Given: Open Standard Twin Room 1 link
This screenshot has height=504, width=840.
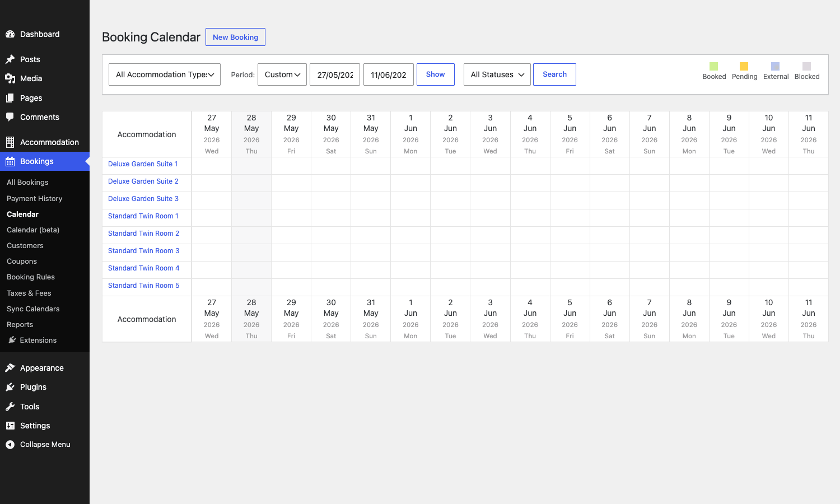Looking at the screenshot, I should (143, 216).
